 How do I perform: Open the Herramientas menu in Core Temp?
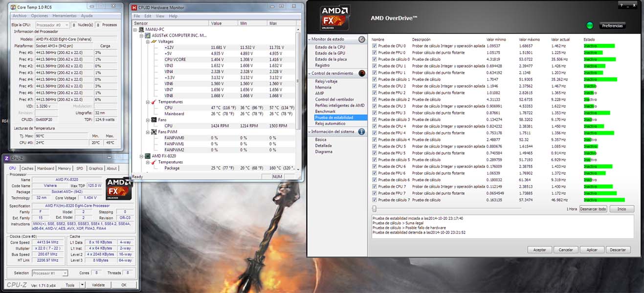click(x=66, y=16)
